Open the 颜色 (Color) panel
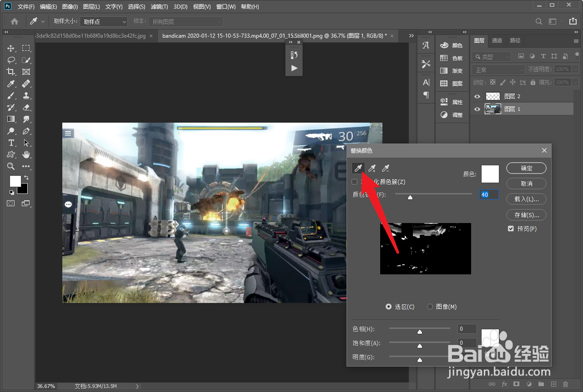 click(x=452, y=45)
